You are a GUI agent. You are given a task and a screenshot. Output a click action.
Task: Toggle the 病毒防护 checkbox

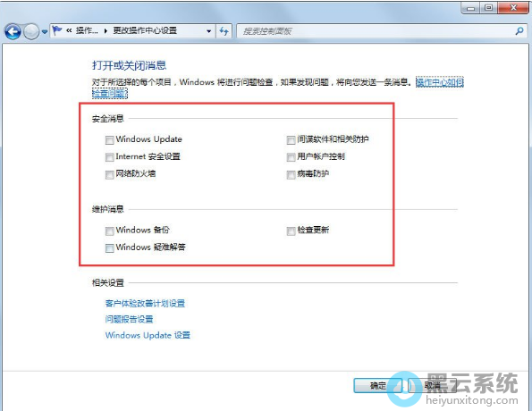[291, 174]
